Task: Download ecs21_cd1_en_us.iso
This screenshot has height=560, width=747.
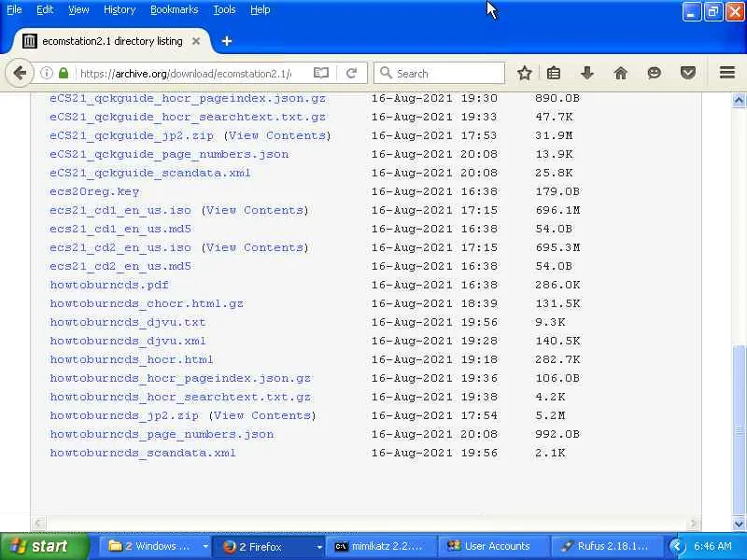Action: pyautogui.click(x=120, y=210)
